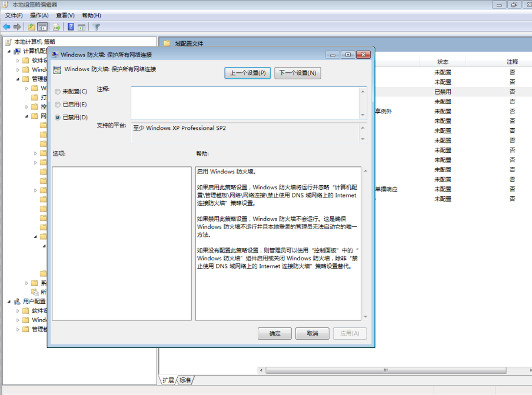Click the 软件设置 folder icon under 用户配置
Screen dimensions: 532x395
point(26,310)
